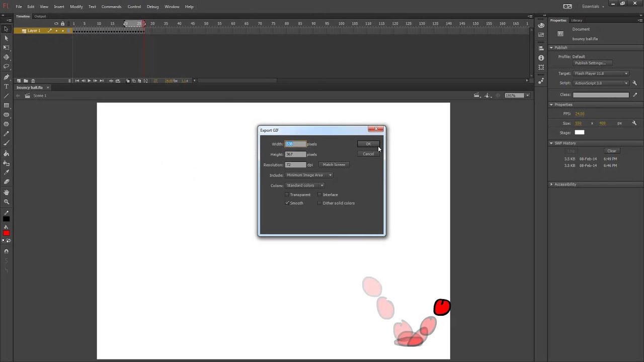Toggle show all layers as outlines
The height and width of the screenshot is (362, 644).
(69, 24)
